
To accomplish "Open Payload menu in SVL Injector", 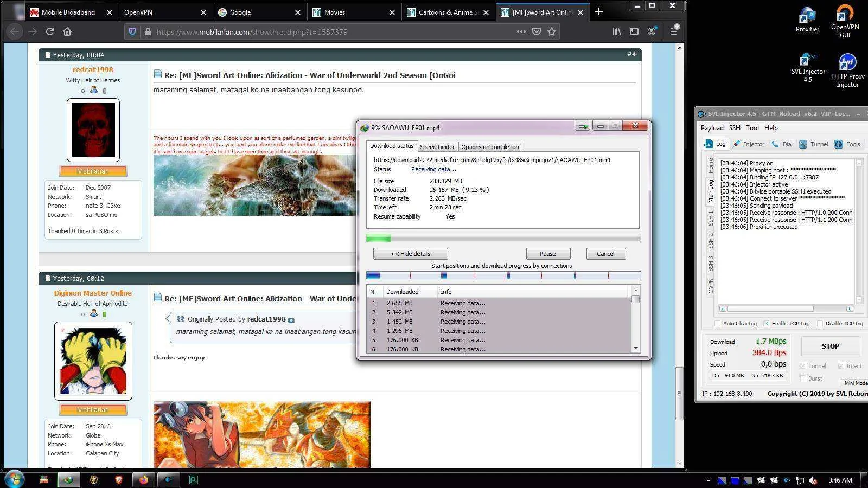I will (x=712, y=128).
